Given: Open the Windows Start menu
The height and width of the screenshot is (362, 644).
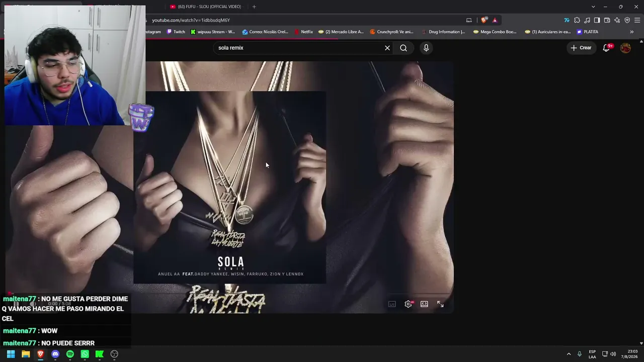Looking at the screenshot, I should (x=11, y=354).
